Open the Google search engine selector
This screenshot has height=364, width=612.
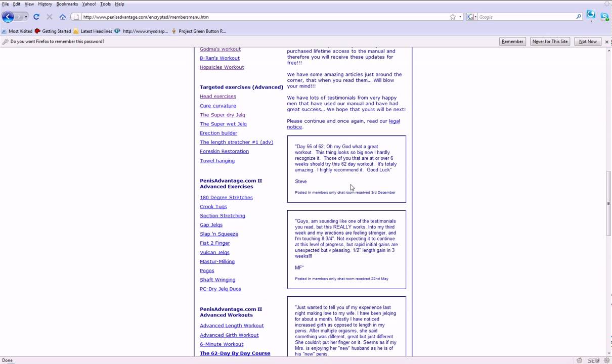[x=471, y=17]
